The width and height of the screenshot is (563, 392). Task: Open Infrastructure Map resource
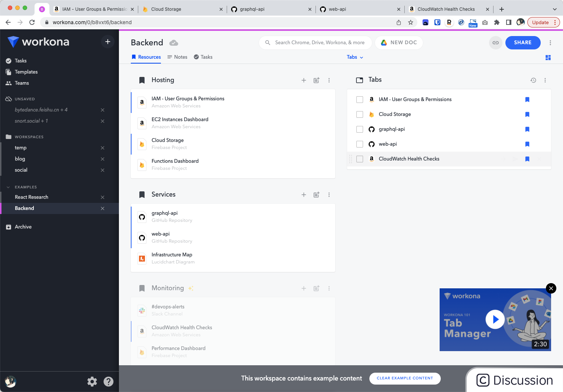pyautogui.click(x=233, y=258)
